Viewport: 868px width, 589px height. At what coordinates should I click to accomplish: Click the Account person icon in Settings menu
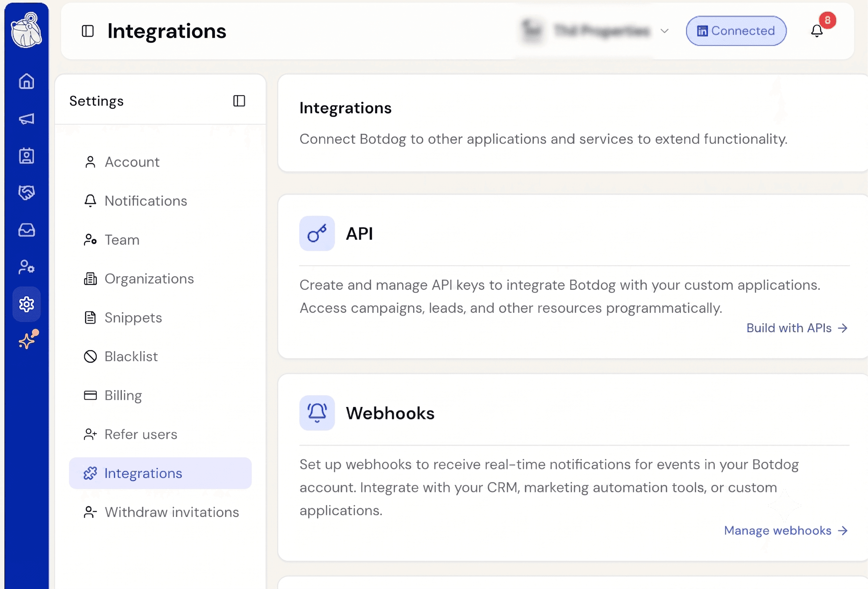(90, 162)
